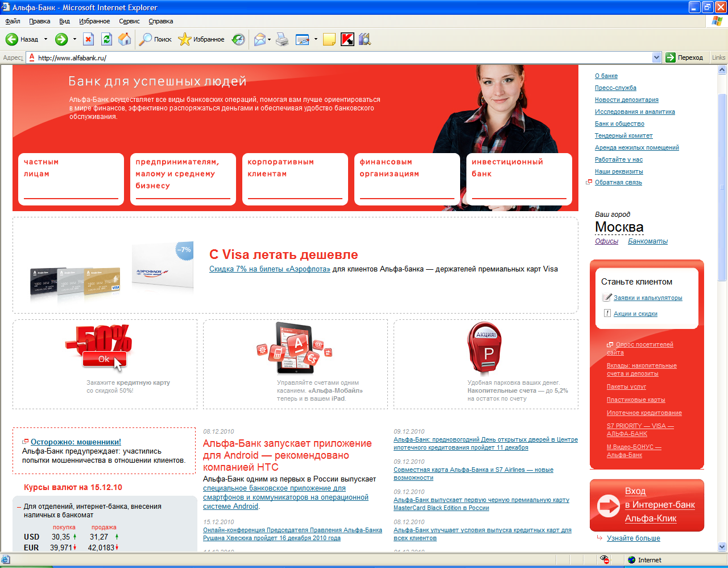This screenshot has width=728, height=568.
Task: Click the status bar security zone icon
Action: coord(605,560)
